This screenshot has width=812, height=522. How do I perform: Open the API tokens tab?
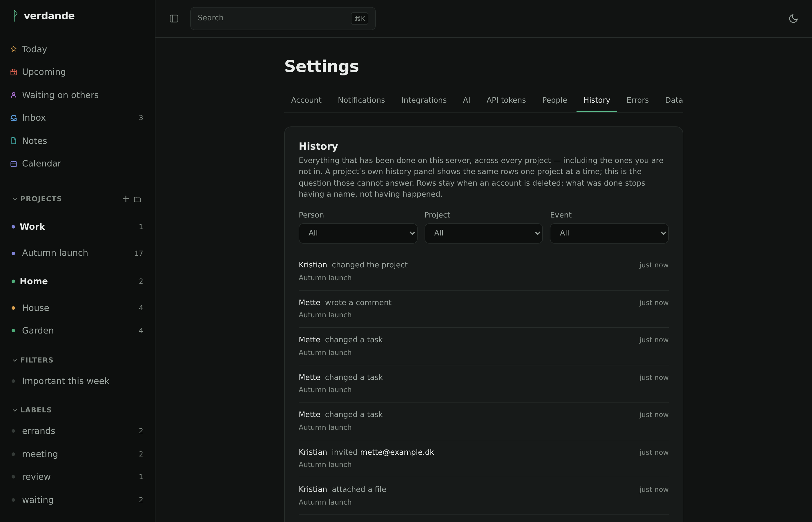coord(506,100)
